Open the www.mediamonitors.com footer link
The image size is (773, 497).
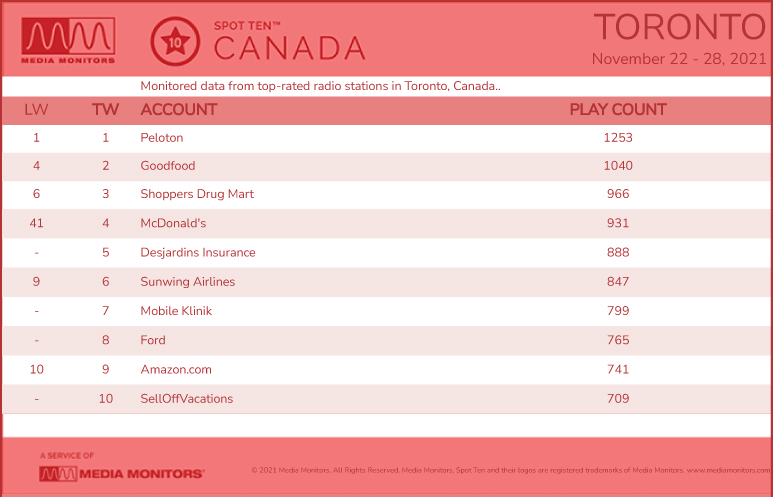tap(729, 470)
